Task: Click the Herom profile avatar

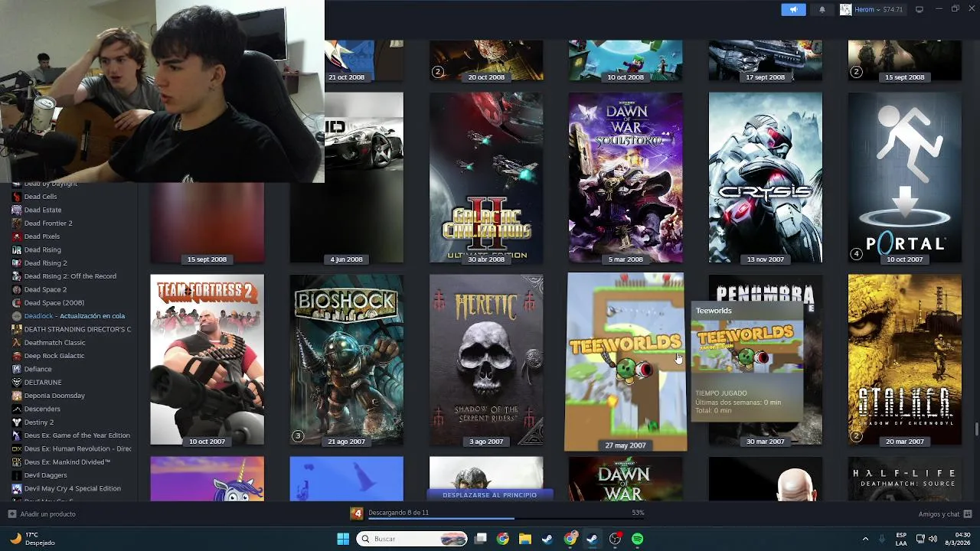Action: [x=845, y=9]
